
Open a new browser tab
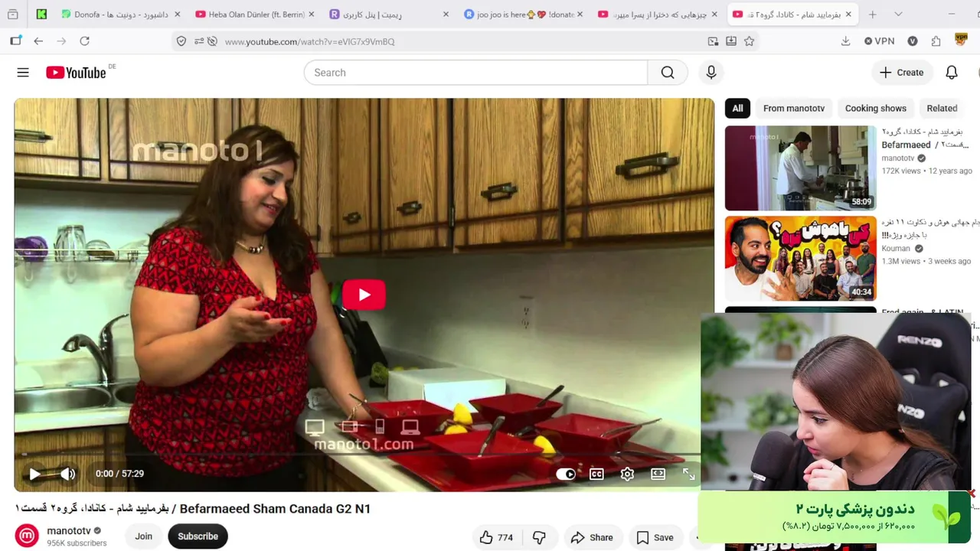coord(872,14)
